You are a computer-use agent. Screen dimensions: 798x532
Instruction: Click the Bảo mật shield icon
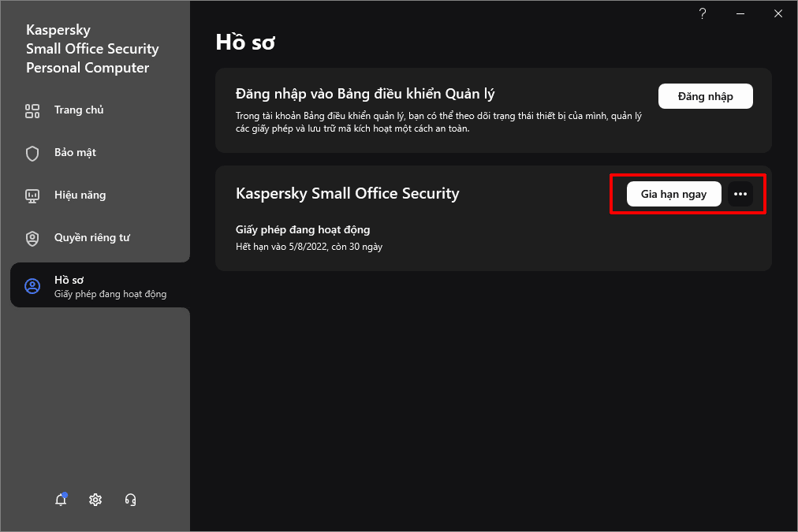(32, 153)
